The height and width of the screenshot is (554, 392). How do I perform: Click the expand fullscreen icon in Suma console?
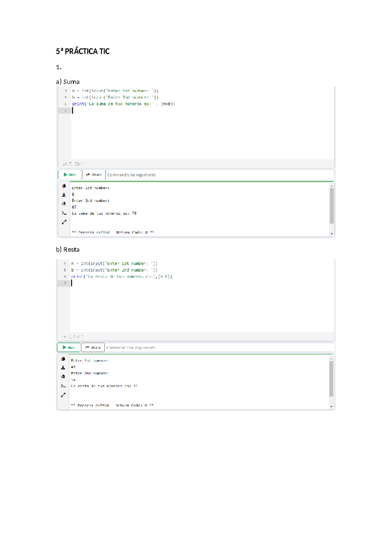64,222
